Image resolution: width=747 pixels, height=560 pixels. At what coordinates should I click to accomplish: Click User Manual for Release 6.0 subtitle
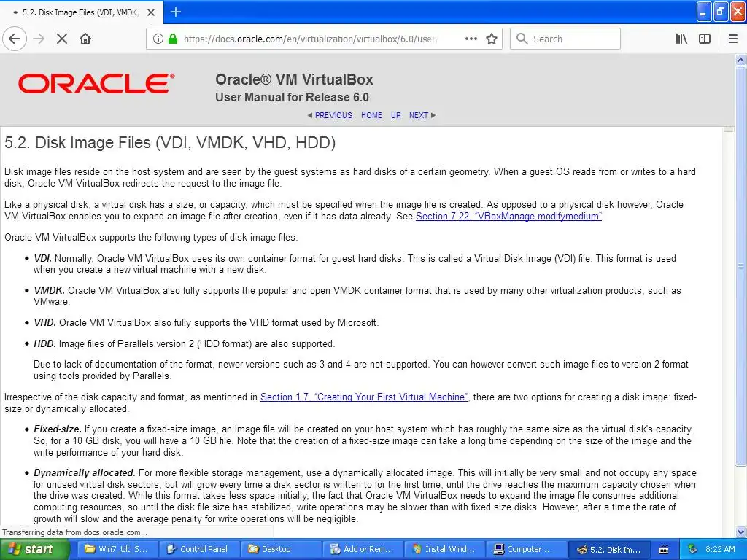point(292,97)
